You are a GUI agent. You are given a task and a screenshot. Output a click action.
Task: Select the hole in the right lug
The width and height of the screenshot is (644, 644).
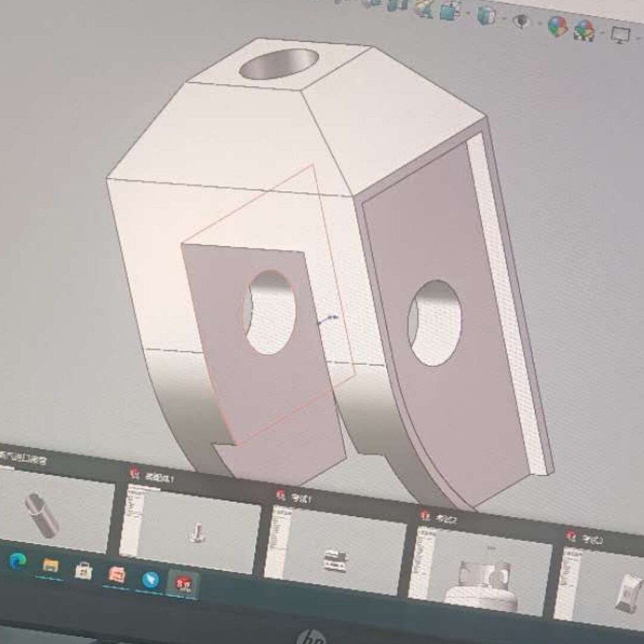pos(435,323)
